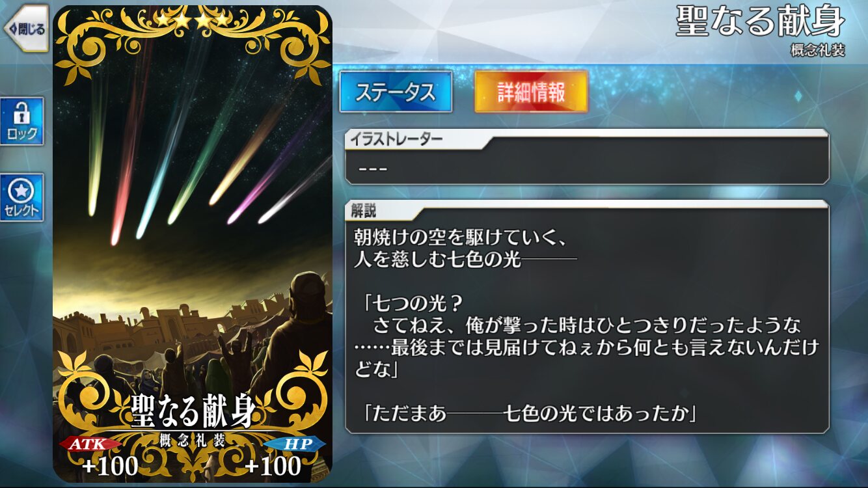This screenshot has height=488, width=868.
Task: Click the 聖なる献身 title at top right
Action: click(x=760, y=21)
